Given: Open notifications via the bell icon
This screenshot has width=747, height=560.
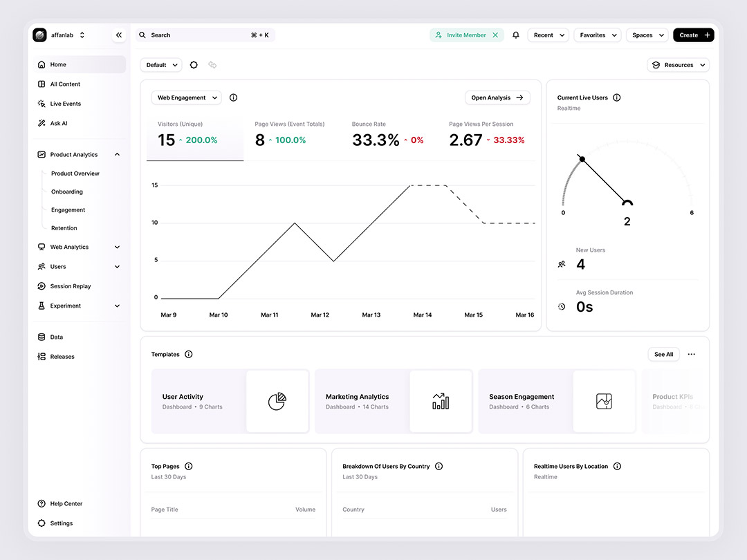Looking at the screenshot, I should point(515,35).
